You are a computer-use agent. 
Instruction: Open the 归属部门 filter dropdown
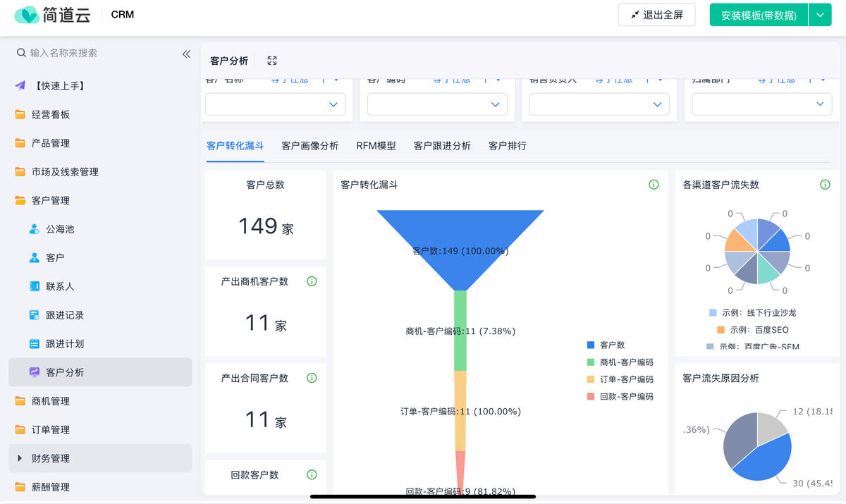(762, 104)
